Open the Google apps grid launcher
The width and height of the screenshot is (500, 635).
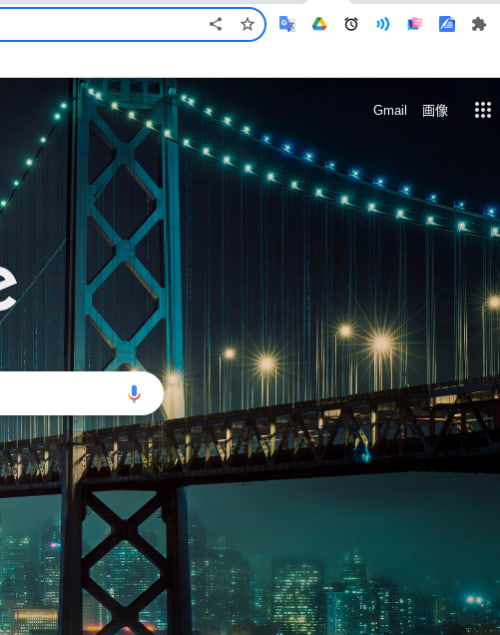coord(483,110)
